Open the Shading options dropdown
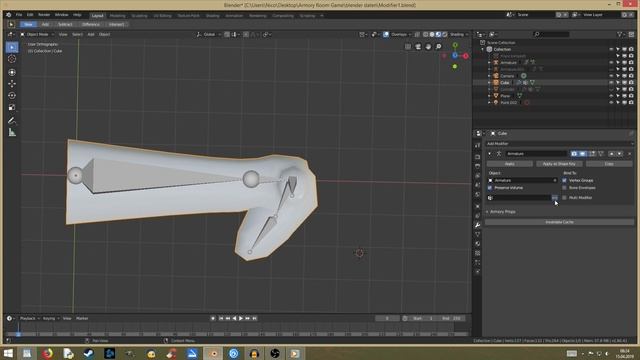Screen dimensions: 640x360 pyautogui.click(x=459, y=34)
